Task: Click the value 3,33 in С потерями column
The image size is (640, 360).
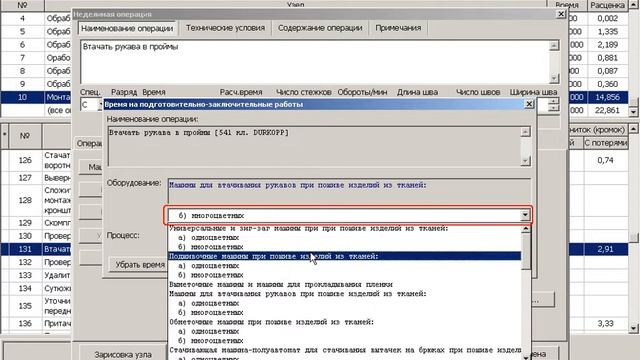Action: (x=605, y=323)
